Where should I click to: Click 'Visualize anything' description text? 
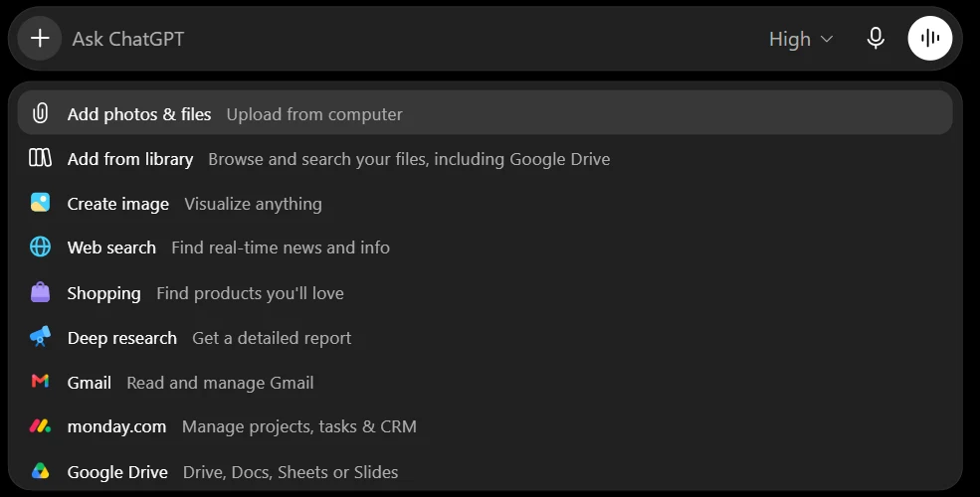click(253, 204)
